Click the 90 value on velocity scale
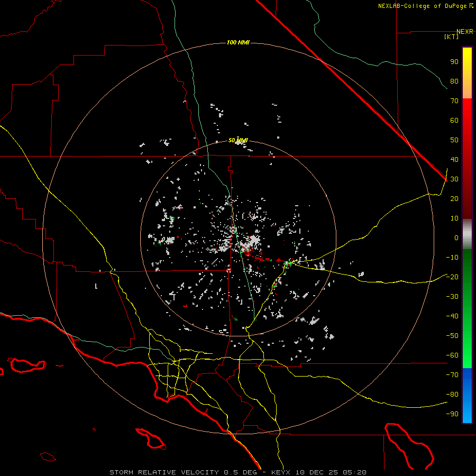476x476 pixels. click(x=454, y=62)
